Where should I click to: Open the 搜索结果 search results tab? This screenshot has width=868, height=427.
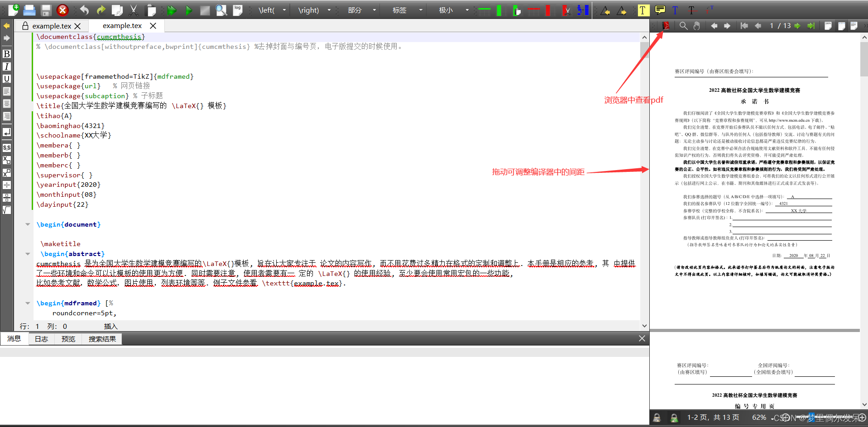pos(102,339)
